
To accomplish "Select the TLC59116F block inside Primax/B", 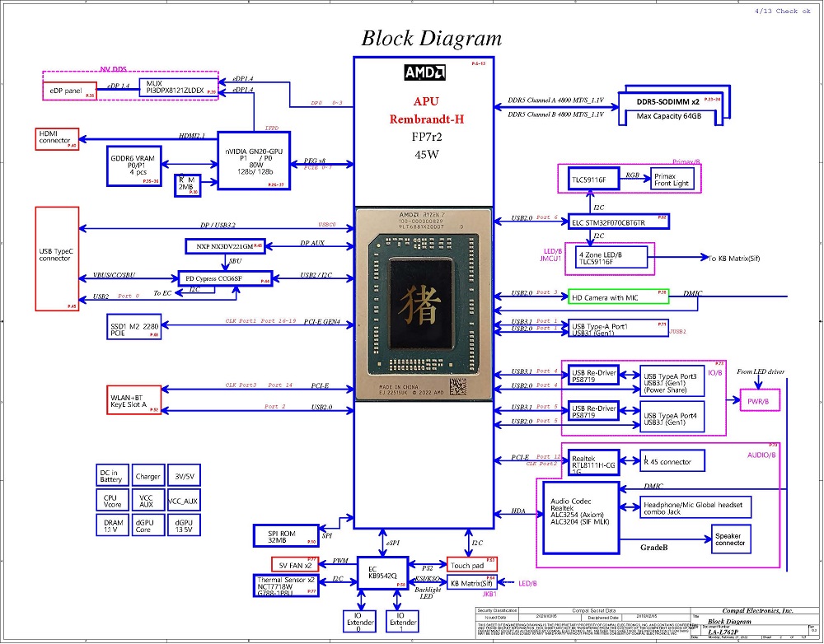I will (x=594, y=180).
